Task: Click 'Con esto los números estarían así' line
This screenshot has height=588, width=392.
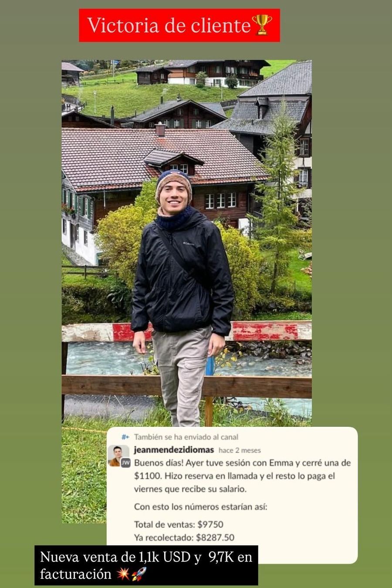Action: [x=201, y=507]
